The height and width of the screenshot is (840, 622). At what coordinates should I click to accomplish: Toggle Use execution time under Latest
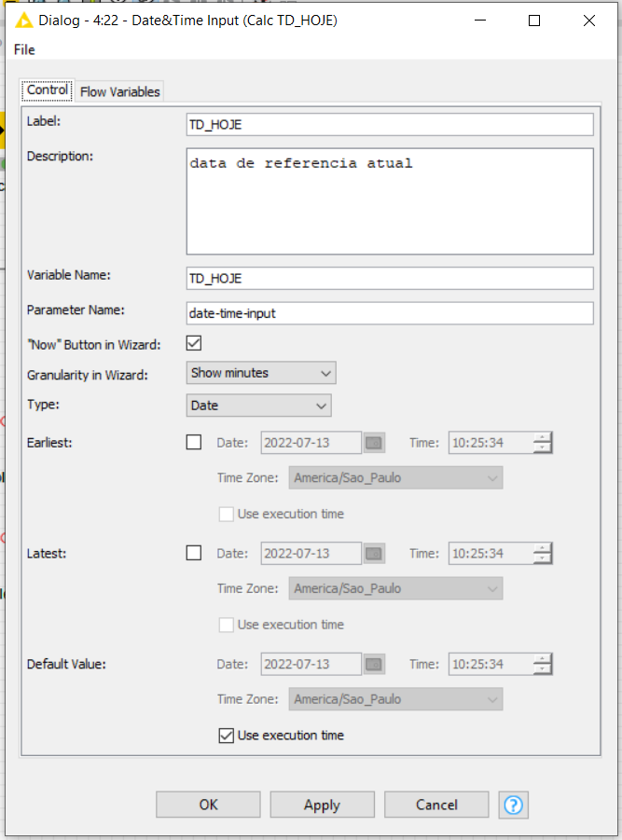pos(226,625)
